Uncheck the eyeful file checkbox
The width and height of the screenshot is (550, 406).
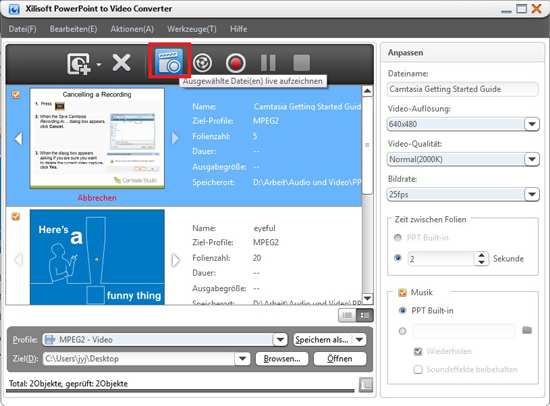tap(16, 217)
